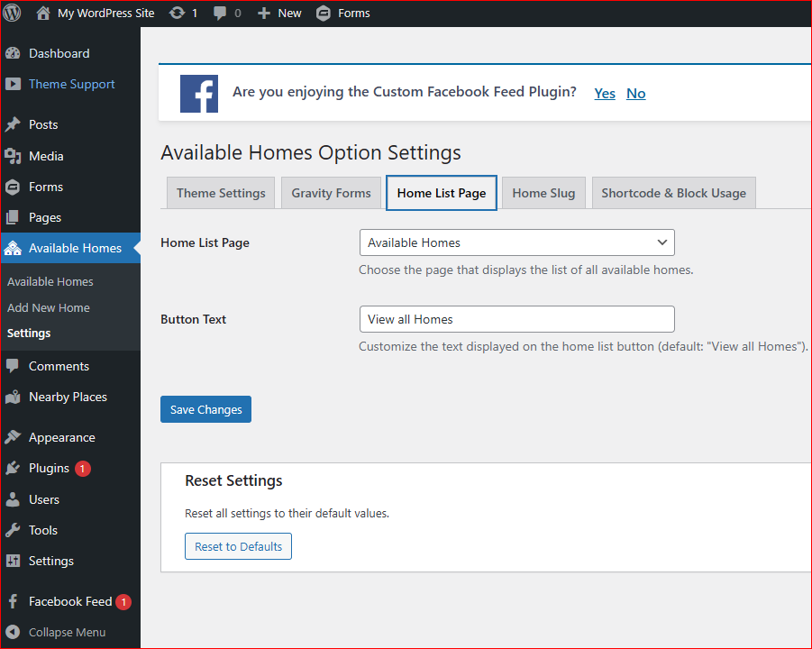Switch to the Gravity Forms tab
Screen dimensions: 812x649
(x=331, y=193)
